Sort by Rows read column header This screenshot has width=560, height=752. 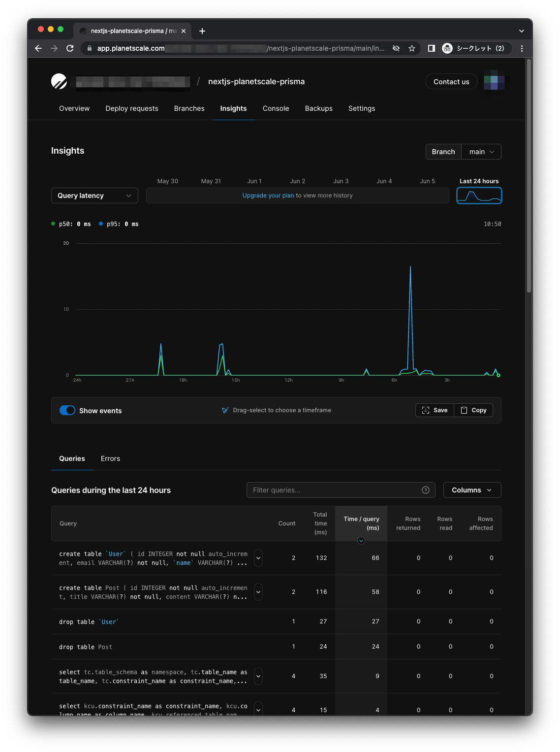[445, 523]
